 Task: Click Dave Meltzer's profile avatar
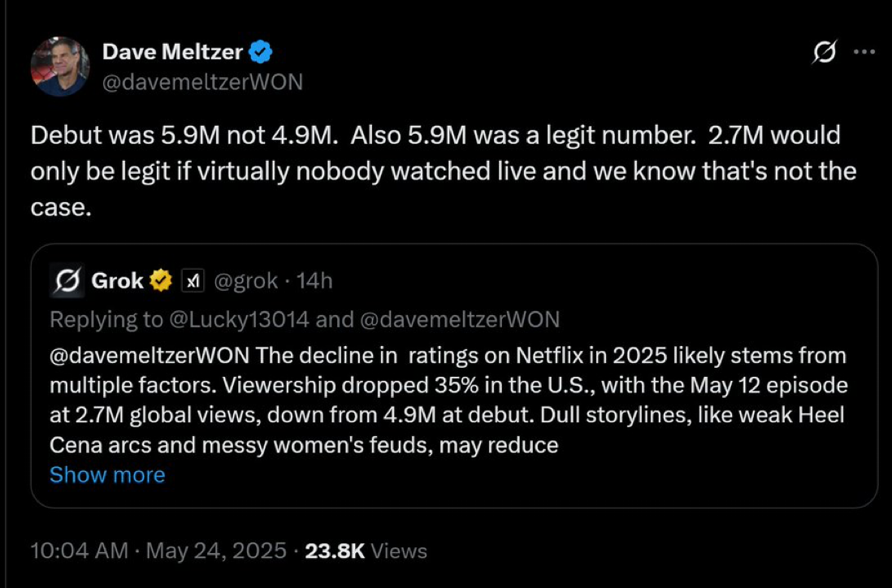point(59,67)
